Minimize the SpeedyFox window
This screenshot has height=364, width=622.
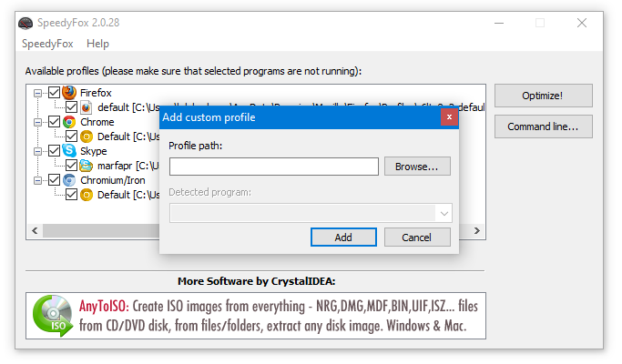pos(499,23)
